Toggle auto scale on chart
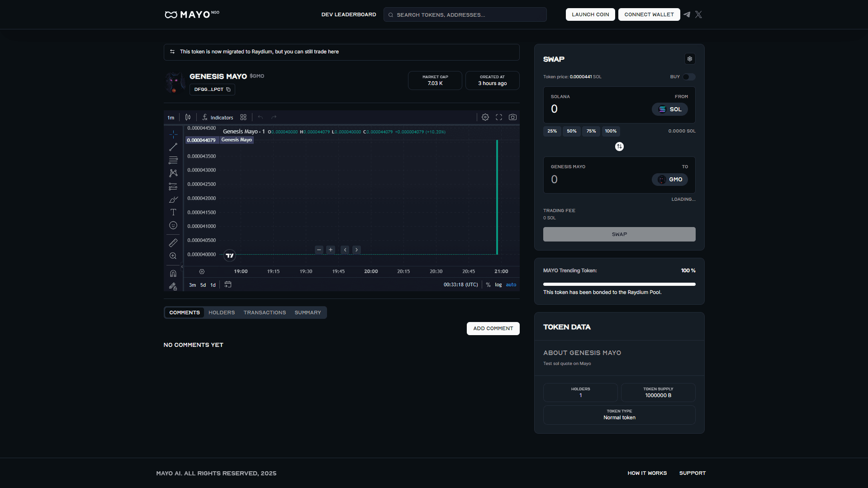Viewport: 868px width, 488px height. [x=511, y=285]
